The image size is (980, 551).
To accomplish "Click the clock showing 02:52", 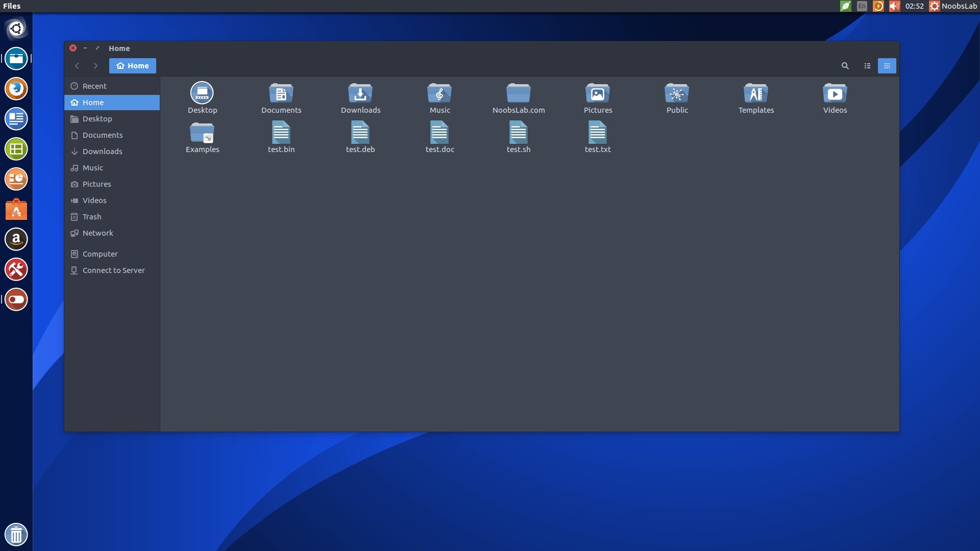I will [914, 6].
